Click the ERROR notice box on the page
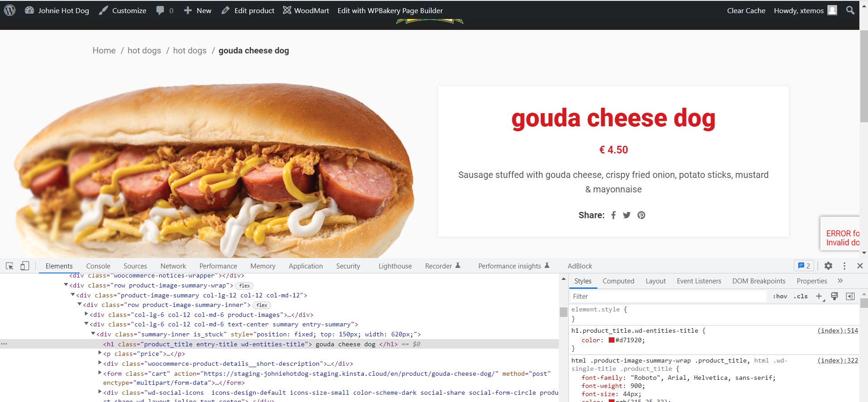The image size is (868, 402). point(840,234)
